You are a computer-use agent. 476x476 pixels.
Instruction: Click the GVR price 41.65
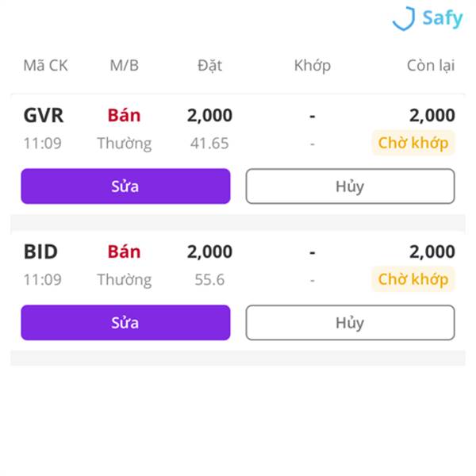point(209,144)
